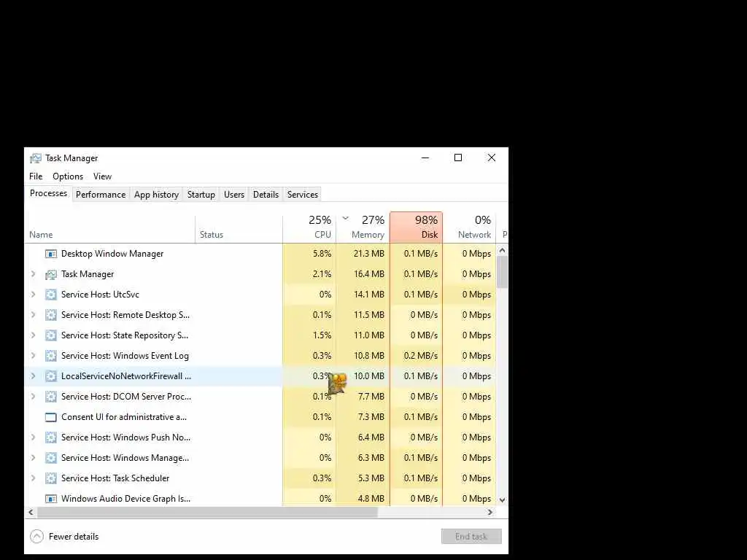Click the LocalServiceNoNetworkFirewall gear icon
Image resolution: width=747 pixels, height=560 pixels.
50,376
